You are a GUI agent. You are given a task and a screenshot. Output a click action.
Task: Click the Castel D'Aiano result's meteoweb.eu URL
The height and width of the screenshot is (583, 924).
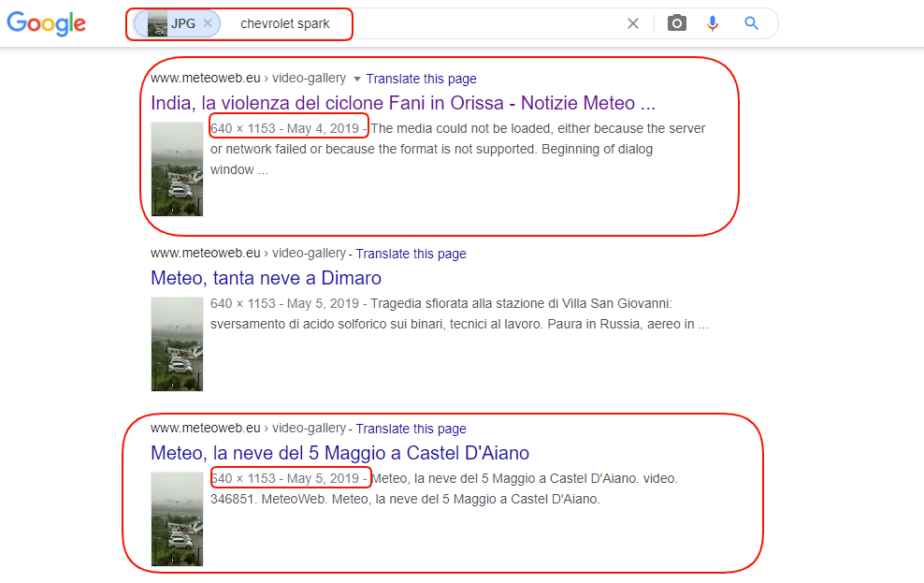pos(248,428)
